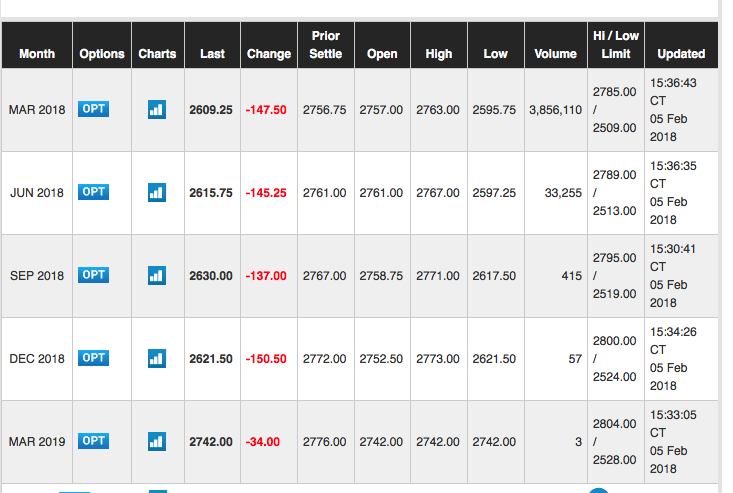Click low price 2617.50
The height and width of the screenshot is (493, 733).
pyautogui.click(x=494, y=276)
